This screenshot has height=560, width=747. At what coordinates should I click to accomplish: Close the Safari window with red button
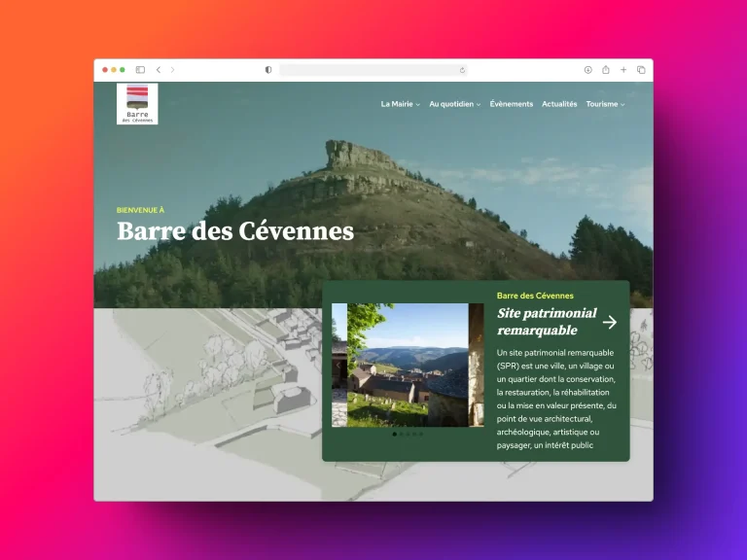click(x=105, y=70)
